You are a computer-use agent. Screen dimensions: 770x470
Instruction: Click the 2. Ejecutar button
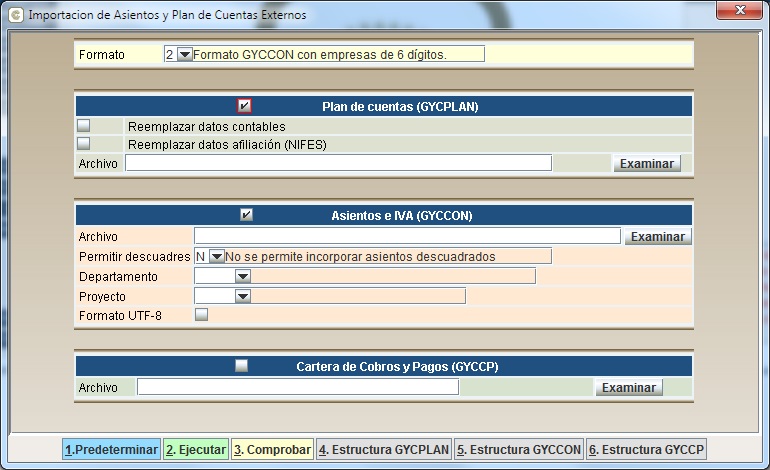[x=196, y=449]
